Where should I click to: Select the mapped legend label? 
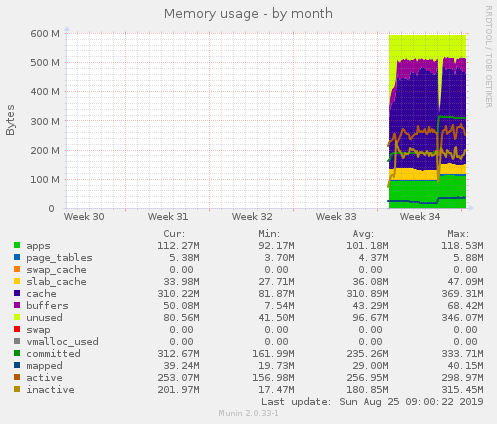click(x=44, y=366)
